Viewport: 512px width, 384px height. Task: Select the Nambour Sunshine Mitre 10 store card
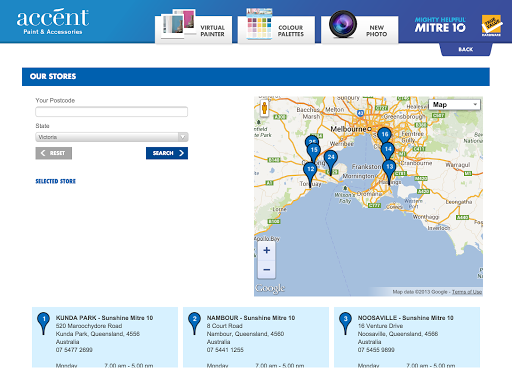tap(256, 337)
